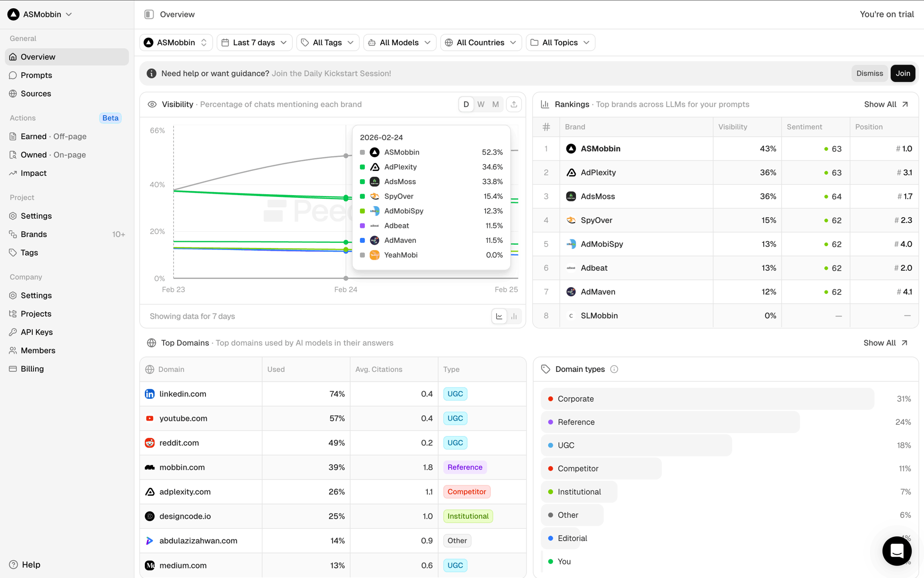Expand the All Tags filter

[x=328, y=42]
